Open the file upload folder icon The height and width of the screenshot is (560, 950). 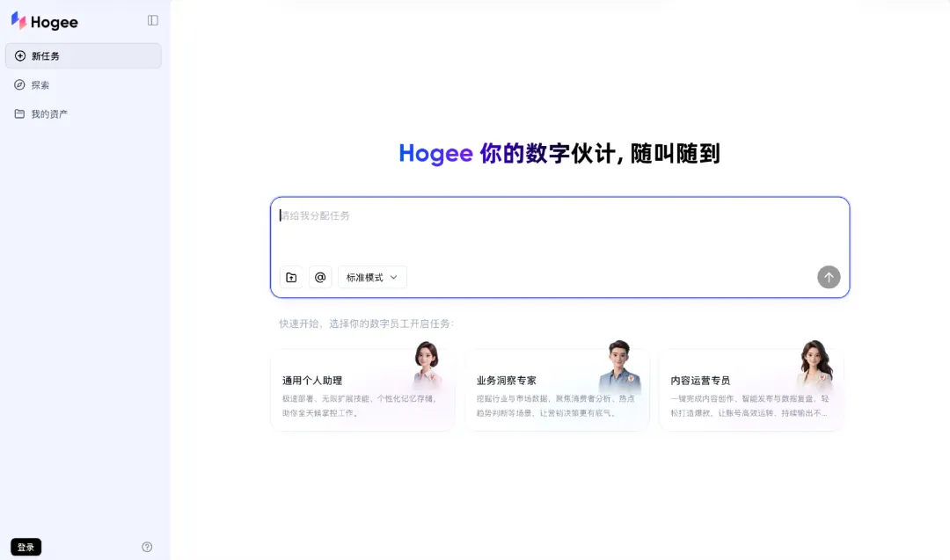[x=290, y=277]
